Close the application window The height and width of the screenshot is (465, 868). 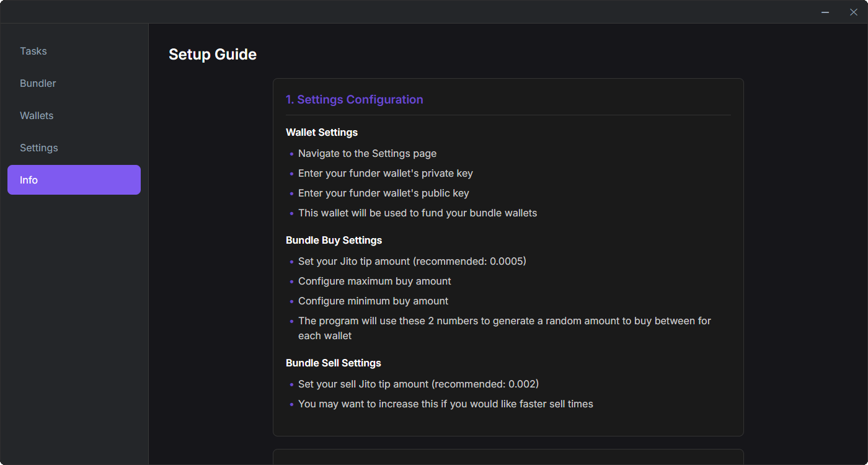tap(854, 12)
